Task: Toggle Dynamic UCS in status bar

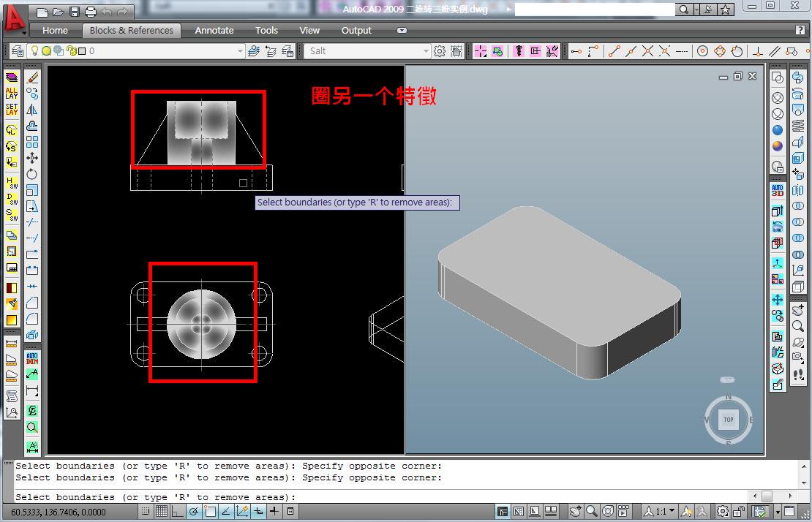Action: click(x=242, y=511)
